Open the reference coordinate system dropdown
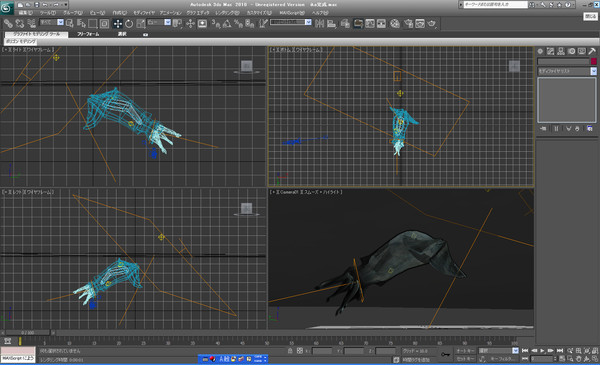The width and height of the screenshot is (600, 365). [159, 23]
